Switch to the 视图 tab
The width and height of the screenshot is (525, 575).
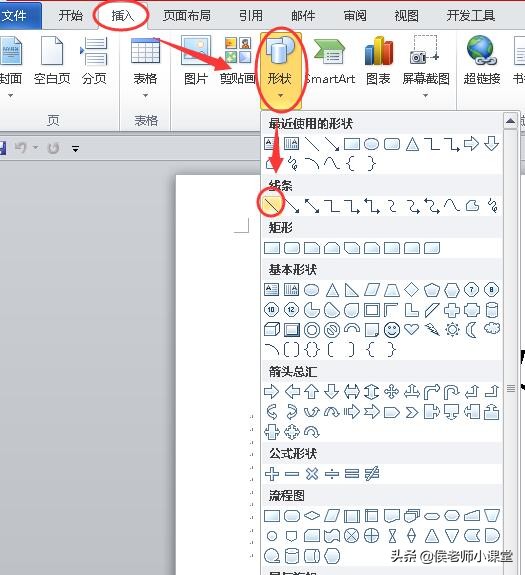point(406,15)
